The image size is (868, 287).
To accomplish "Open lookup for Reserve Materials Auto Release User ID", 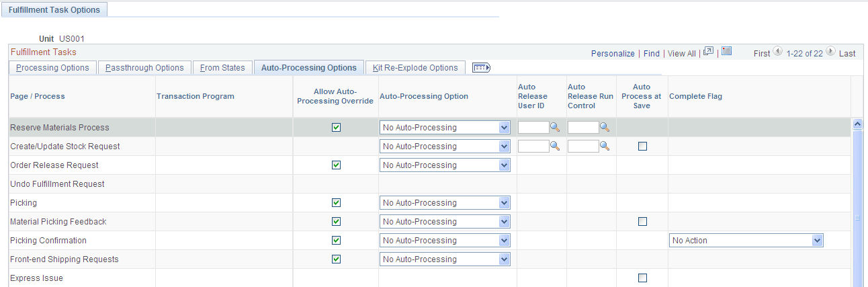I will point(555,127).
